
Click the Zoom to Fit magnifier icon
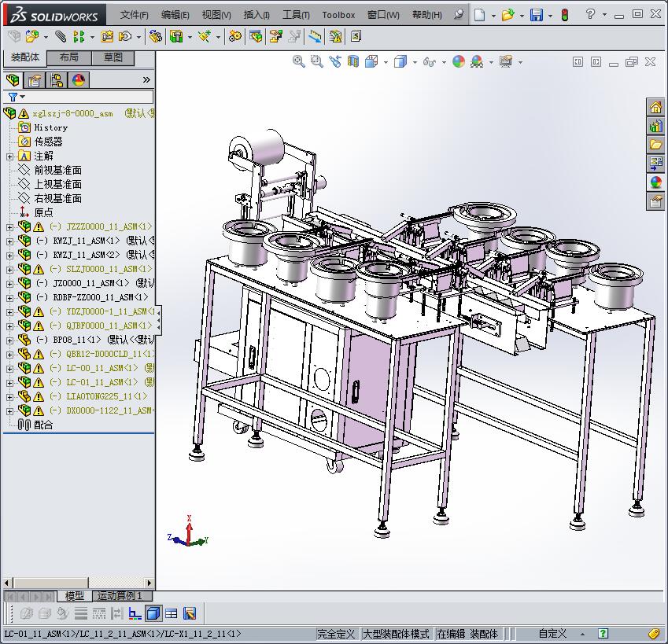click(299, 61)
